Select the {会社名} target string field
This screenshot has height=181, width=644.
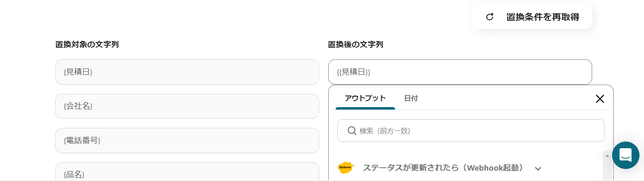click(187, 106)
